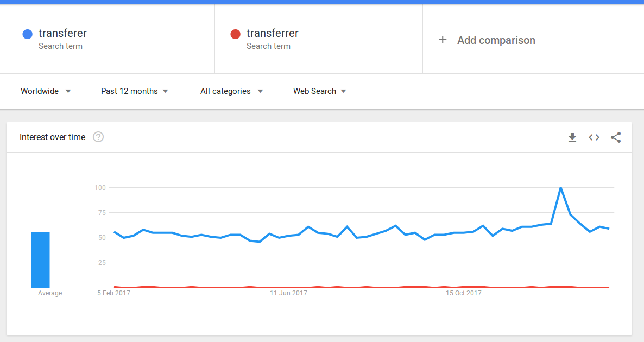644x342 pixels.
Task: Select the transferrer search term card
Action: click(x=318, y=39)
